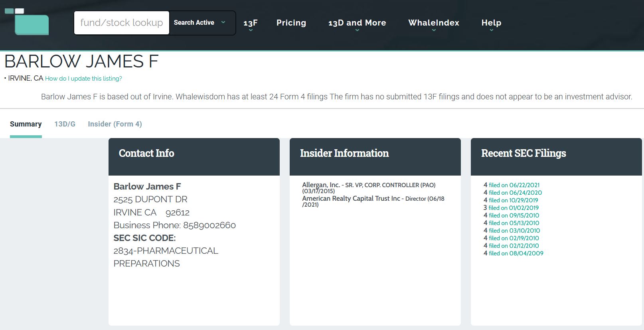The width and height of the screenshot is (644, 330).
Task: Open filing filed on 02/12/2010
Action: click(x=514, y=246)
